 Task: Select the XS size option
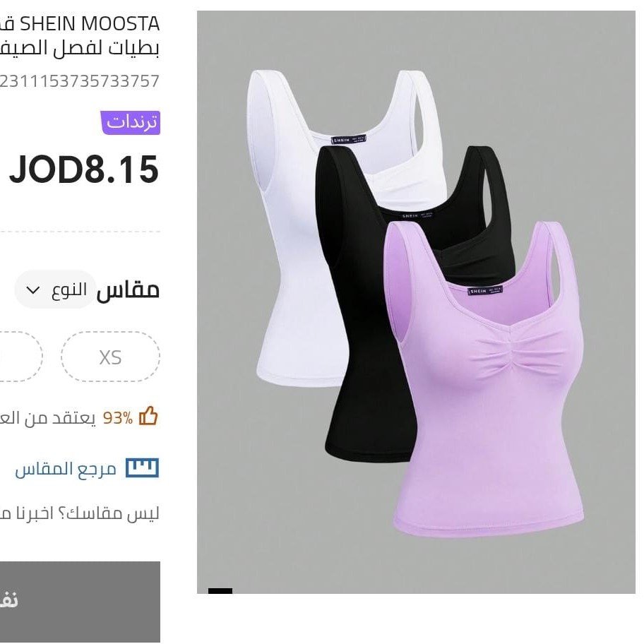point(110,357)
